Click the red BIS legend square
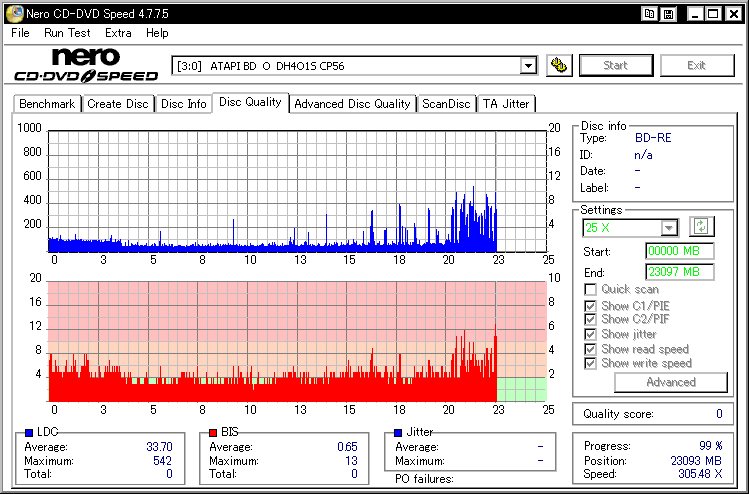The height and width of the screenshot is (494, 749). (x=213, y=432)
